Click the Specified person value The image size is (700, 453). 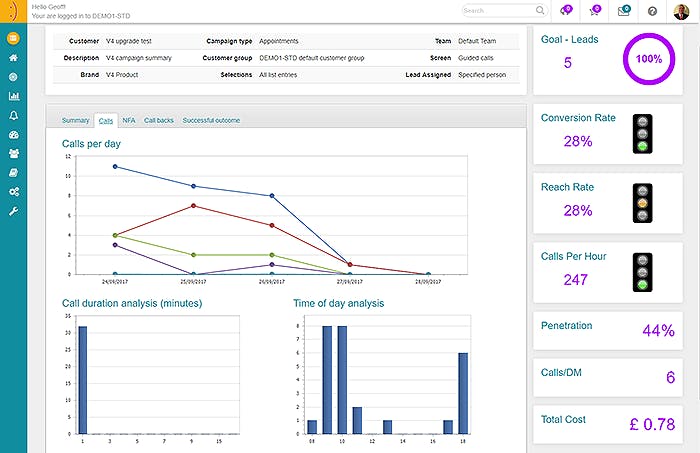point(482,75)
